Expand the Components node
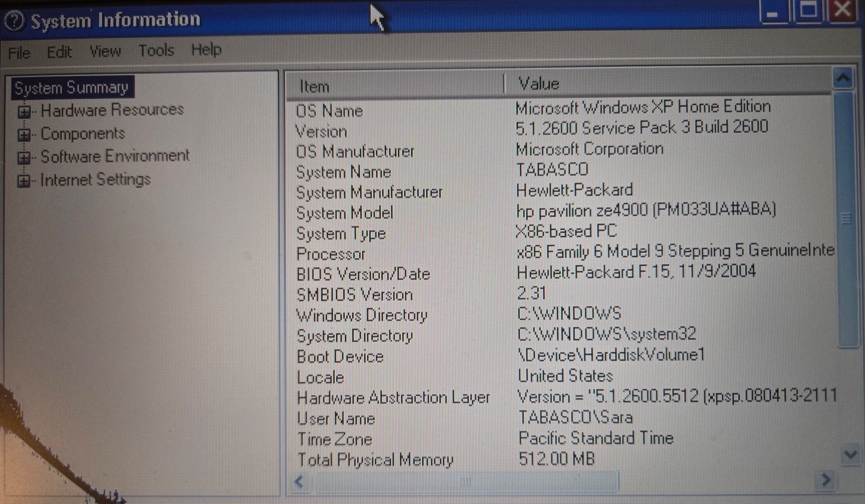The image size is (865, 504). point(24,135)
